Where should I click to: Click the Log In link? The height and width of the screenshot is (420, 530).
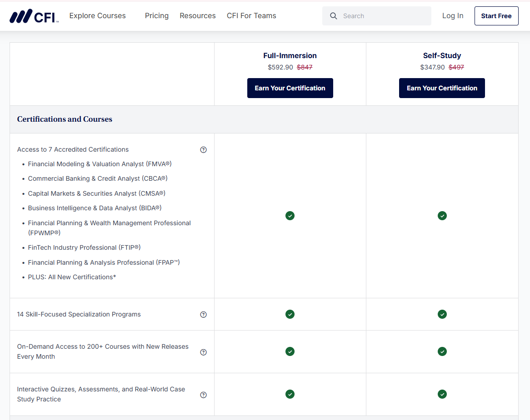click(453, 16)
